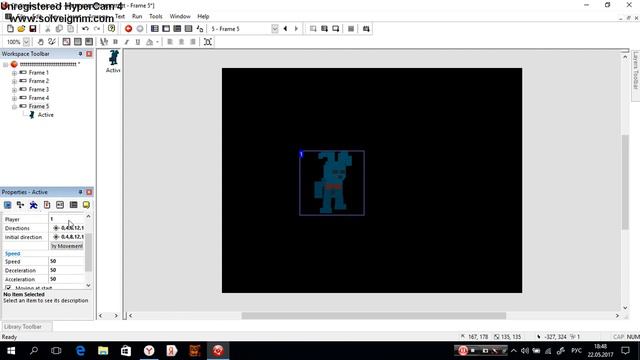
Task: Go to previous frame arrow
Action: click(285, 29)
